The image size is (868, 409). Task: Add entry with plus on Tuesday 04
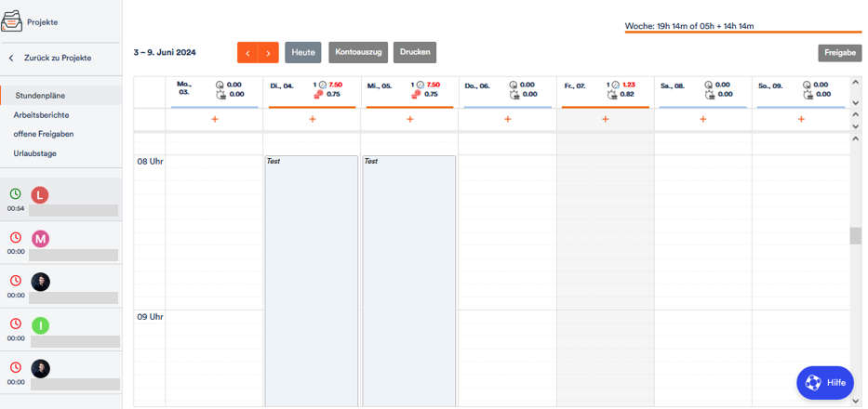(313, 119)
